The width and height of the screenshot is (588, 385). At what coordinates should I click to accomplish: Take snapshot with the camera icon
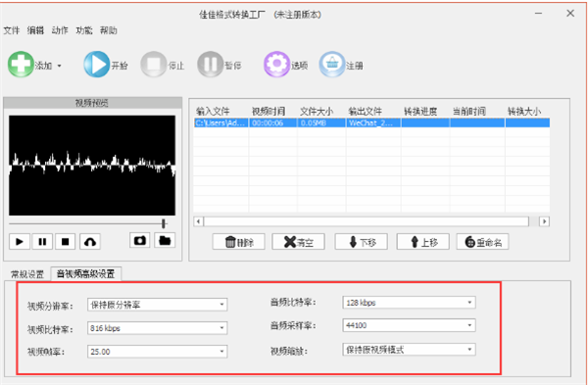pos(140,240)
